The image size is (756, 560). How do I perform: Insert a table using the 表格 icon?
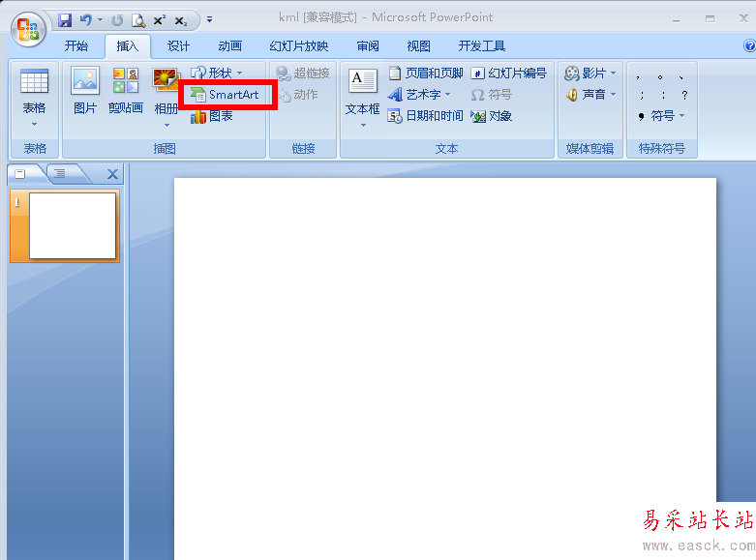[x=34, y=81]
